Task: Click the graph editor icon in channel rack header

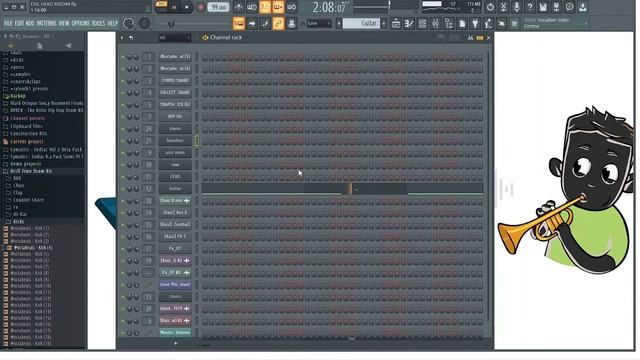Action: [x=471, y=38]
